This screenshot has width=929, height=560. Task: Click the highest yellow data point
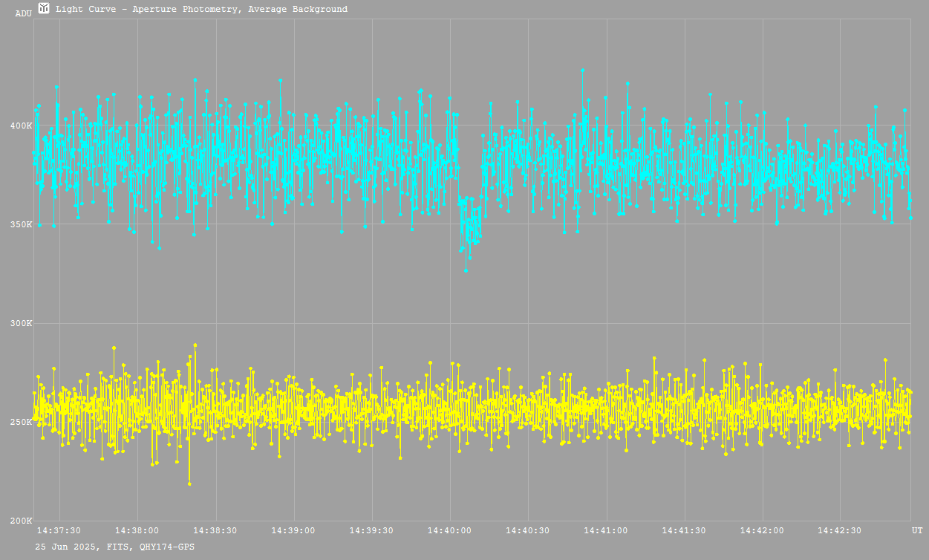click(x=195, y=345)
